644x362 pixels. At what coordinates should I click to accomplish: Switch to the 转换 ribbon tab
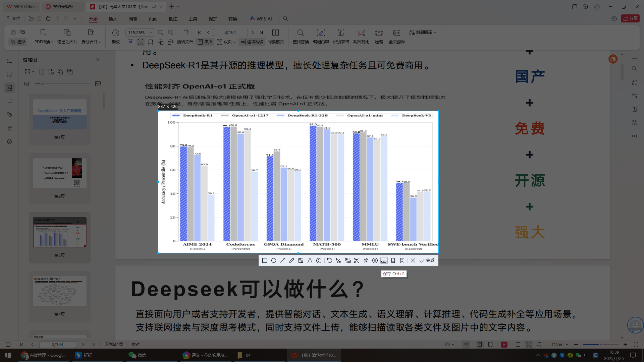(x=233, y=19)
